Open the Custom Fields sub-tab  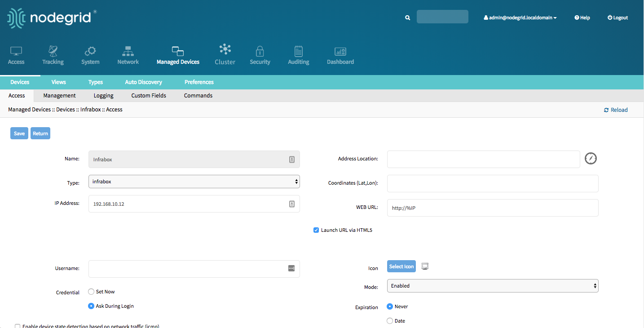tap(149, 96)
